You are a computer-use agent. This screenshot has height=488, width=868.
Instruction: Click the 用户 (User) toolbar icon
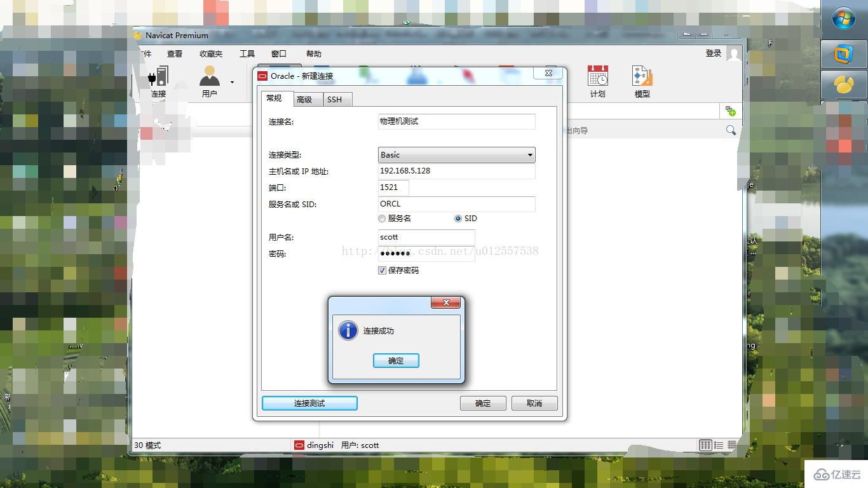[x=210, y=81]
